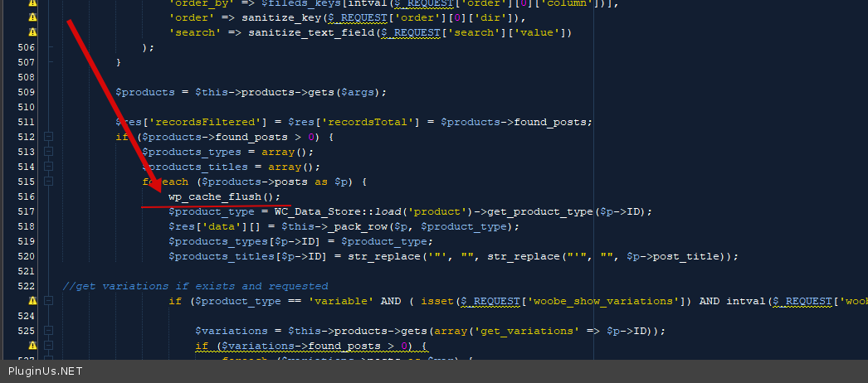This screenshot has height=383, width=868.
Task: Open the warning hint beside the $variations->found_posts line
Action: click(32, 346)
